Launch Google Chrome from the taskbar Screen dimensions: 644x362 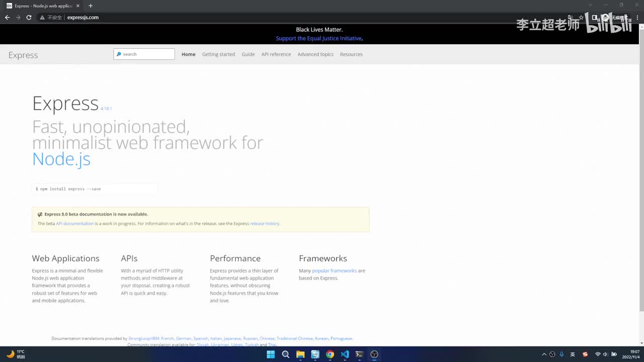click(330, 354)
